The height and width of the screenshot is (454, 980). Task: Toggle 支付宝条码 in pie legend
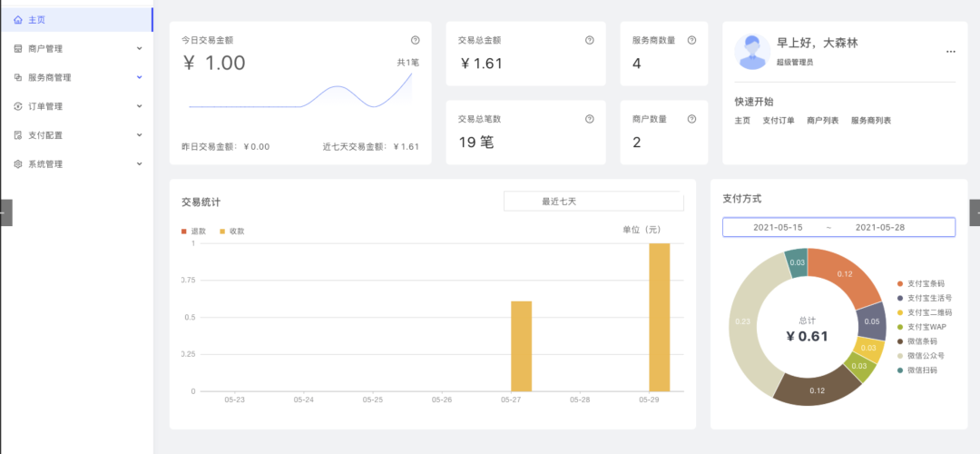point(924,284)
